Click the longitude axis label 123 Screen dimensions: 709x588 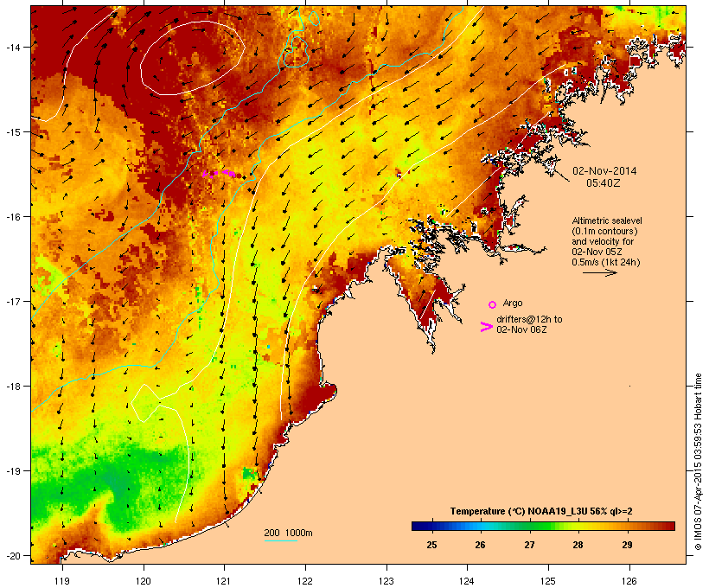386,581
